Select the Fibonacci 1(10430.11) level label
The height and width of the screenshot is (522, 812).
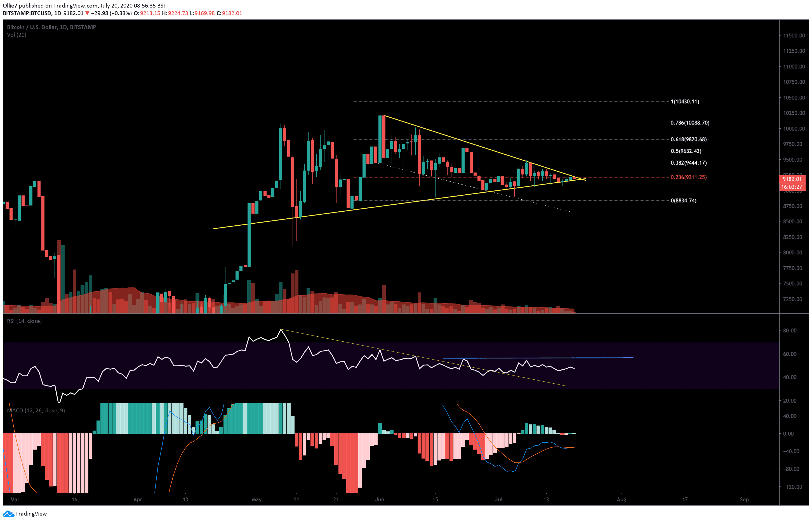pyautogui.click(x=685, y=102)
